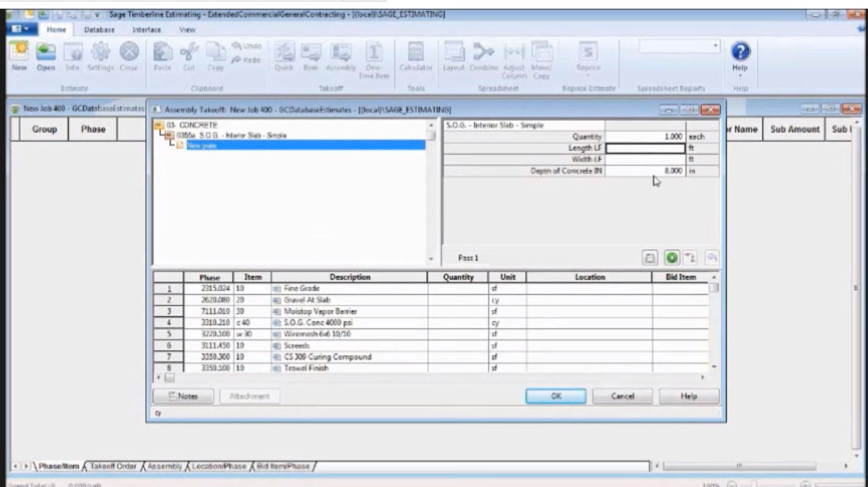Click the Length LF input field
Viewport: 868px width, 487px height.
click(645, 148)
